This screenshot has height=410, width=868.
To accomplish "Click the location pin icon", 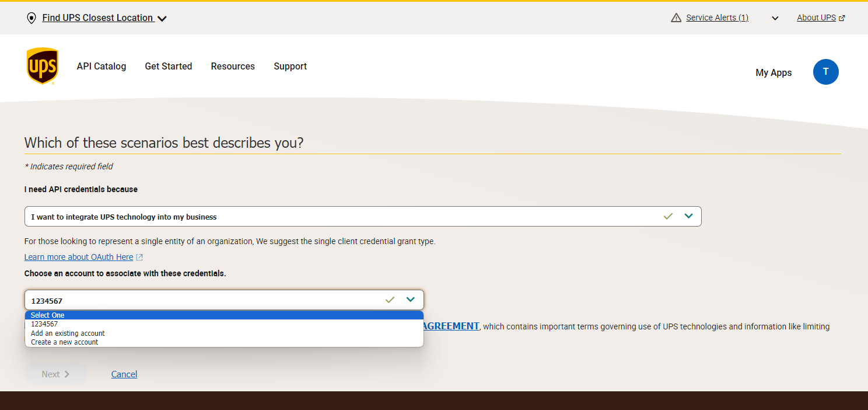I will pyautogui.click(x=31, y=18).
